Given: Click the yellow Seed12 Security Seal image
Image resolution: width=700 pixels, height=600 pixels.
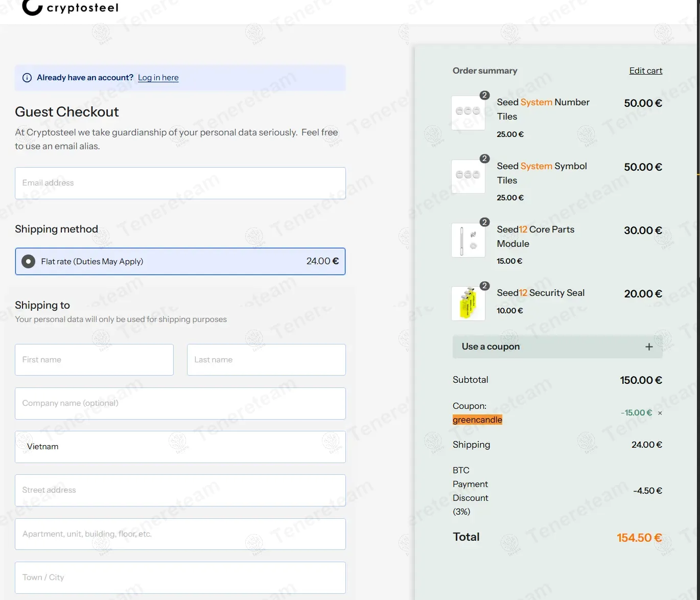Looking at the screenshot, I should [x=468, y=303].
